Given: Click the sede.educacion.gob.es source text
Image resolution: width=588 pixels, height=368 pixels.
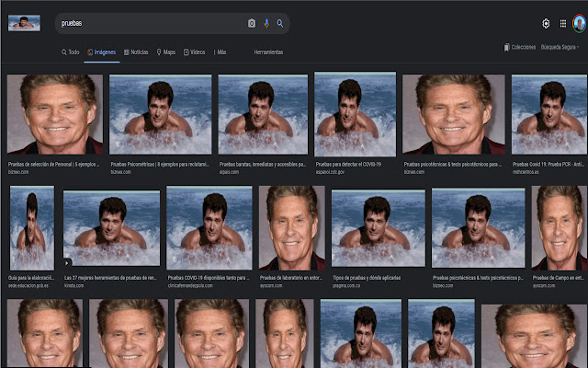Looking at the screenshot, I should pos(28,286).
